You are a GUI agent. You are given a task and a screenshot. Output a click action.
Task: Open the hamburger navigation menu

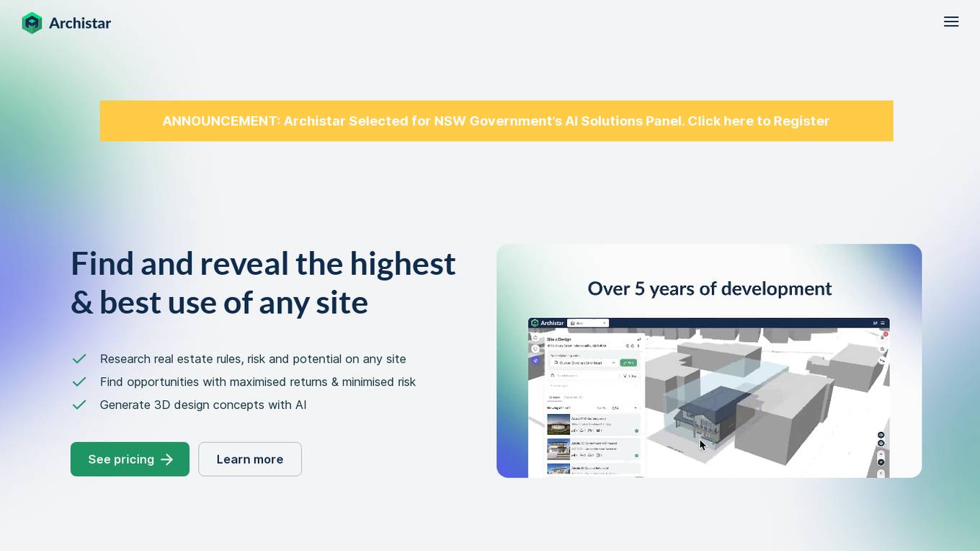click(951, 22)
